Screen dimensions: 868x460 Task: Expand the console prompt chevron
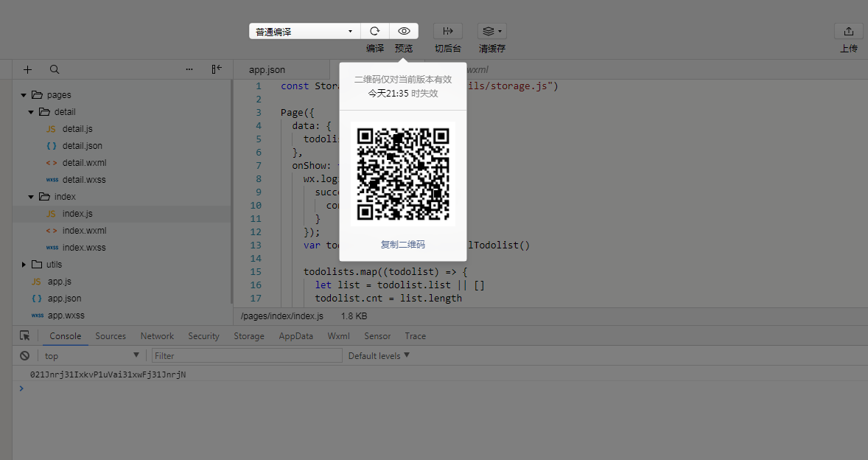coord(21,388)
